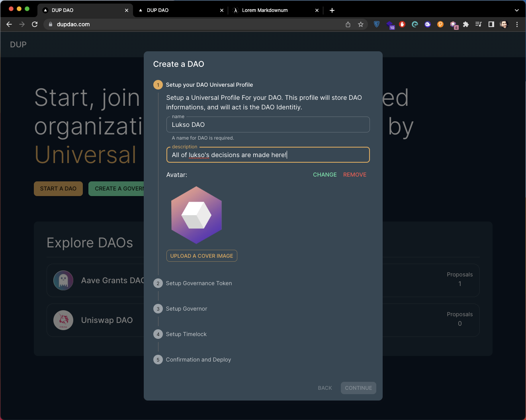Switch to the first DUP DAO tab

(x=85, y=10)
